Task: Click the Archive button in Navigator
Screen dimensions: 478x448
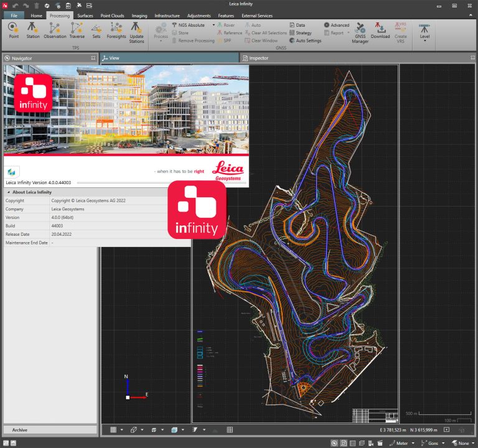Action: [50, 430]
